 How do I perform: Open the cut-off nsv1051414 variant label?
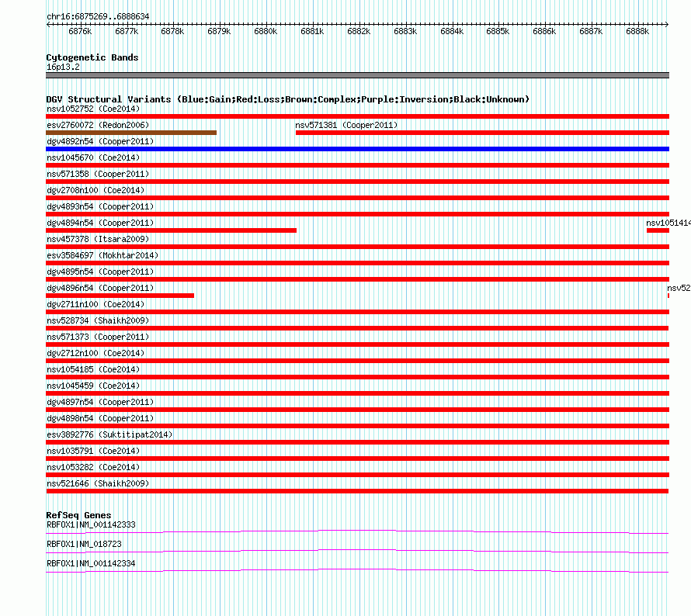pyautogui.click(x=668, y=223)
